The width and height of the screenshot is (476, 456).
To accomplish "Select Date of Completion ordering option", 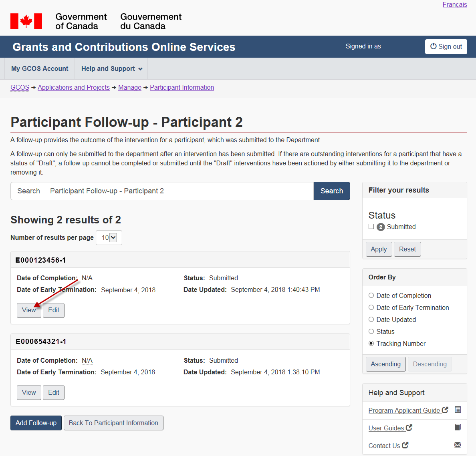I will (x=371, y=295).
